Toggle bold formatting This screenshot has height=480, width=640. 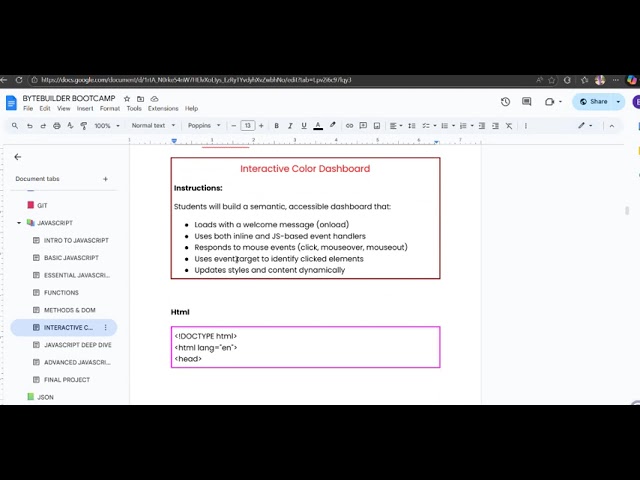[276, 126]
